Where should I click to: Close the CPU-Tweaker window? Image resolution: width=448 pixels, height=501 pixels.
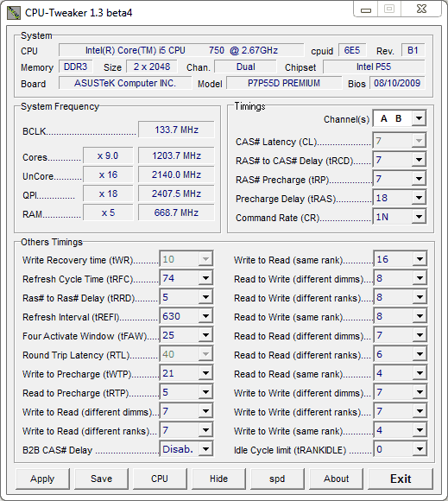[421, 9]
